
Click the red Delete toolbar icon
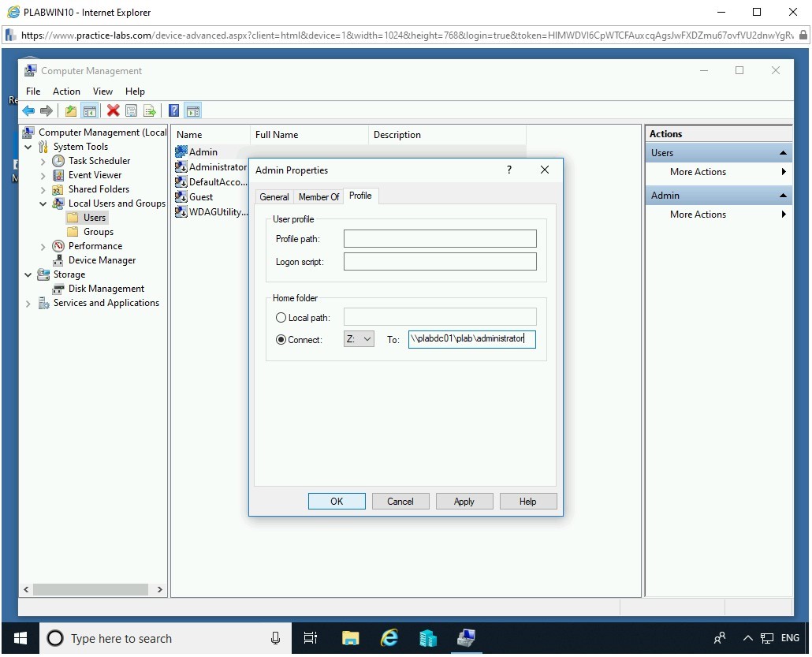click(x=113, y=110)
